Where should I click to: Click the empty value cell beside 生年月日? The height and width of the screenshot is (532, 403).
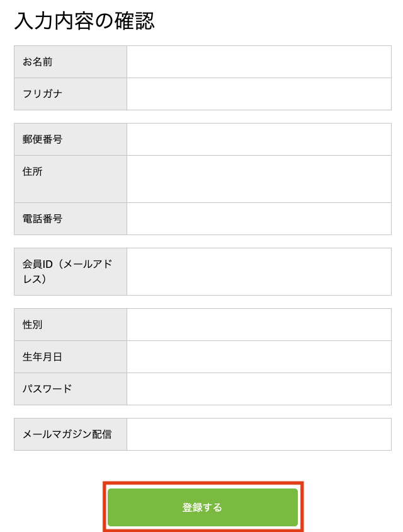259,357
